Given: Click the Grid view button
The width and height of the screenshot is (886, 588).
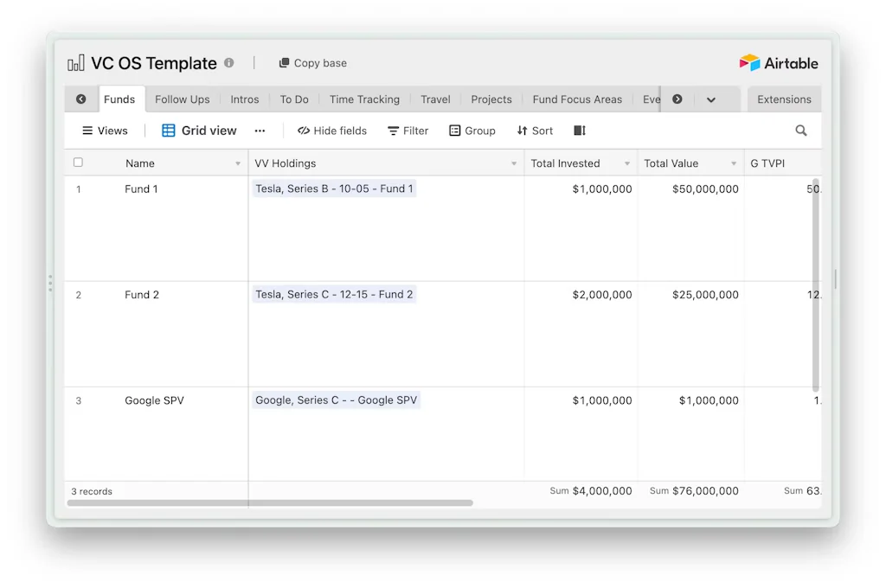Looking at the screenshot, I should pos(200,131).
